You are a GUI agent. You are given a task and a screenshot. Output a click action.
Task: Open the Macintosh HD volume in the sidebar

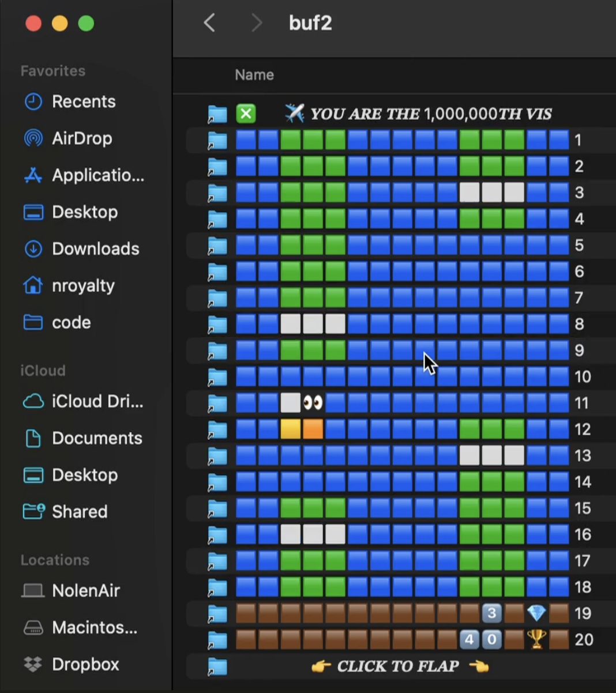(94, 627)
